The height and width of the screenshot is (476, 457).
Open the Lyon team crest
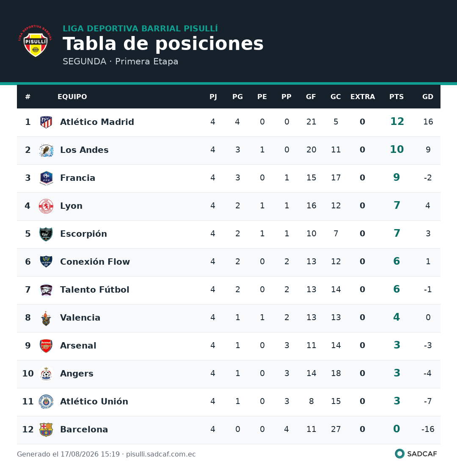point(46,206)
